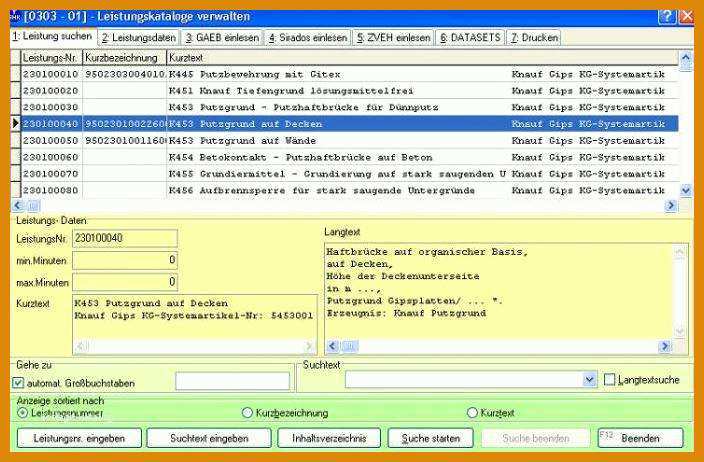Open the ZVEH einlesen tab

click(393, 38)
